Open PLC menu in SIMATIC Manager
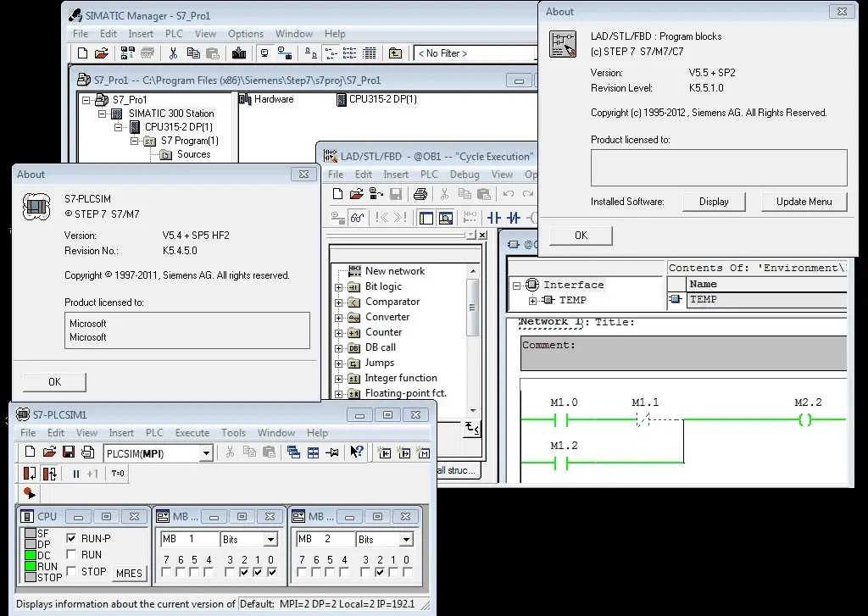The image size is (868, 616). click(174, 34)
